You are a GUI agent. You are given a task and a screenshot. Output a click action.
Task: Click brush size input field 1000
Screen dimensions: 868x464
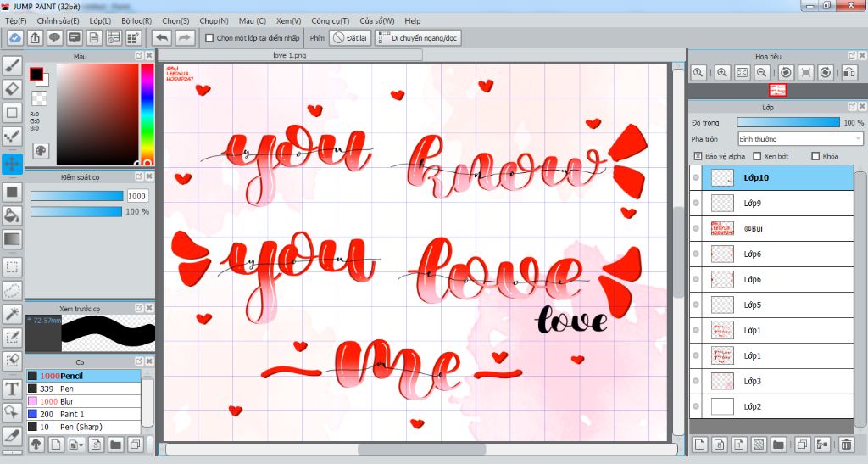pos(136,196)
